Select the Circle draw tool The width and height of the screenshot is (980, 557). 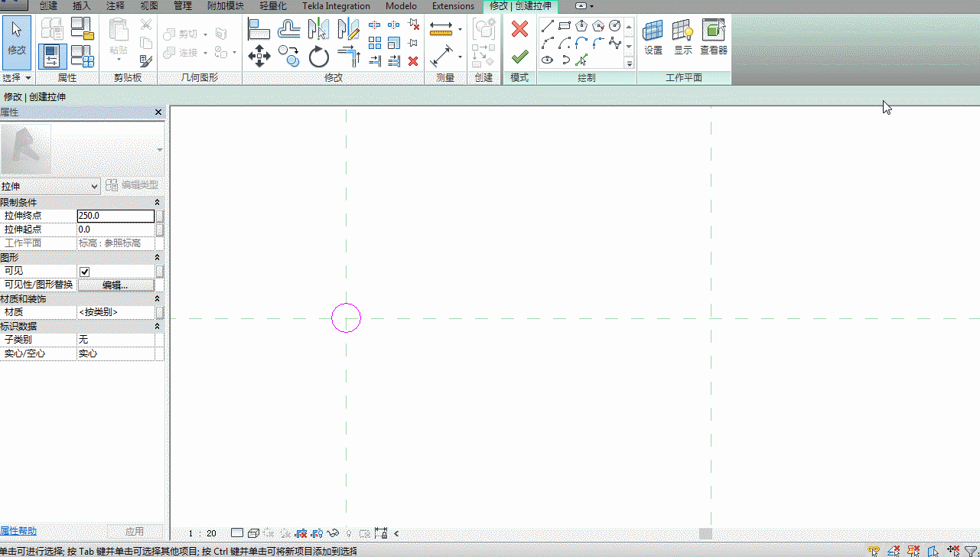tap(615, 25)
